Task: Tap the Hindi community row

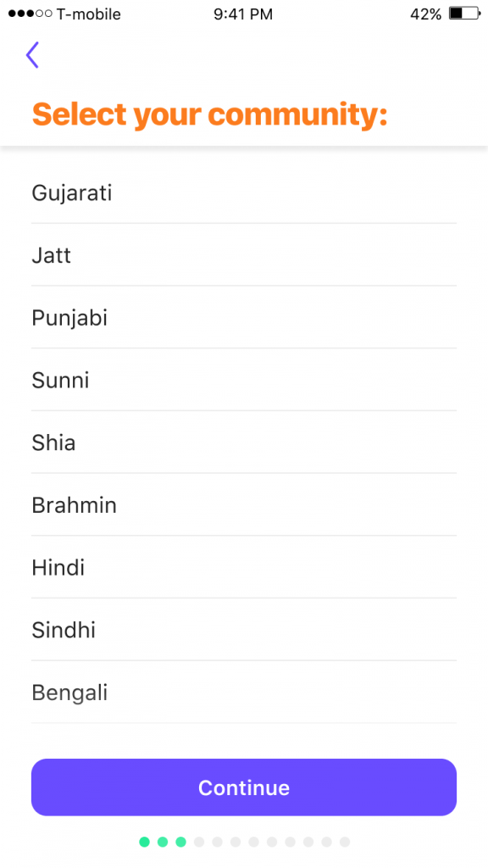Action: 244,567
